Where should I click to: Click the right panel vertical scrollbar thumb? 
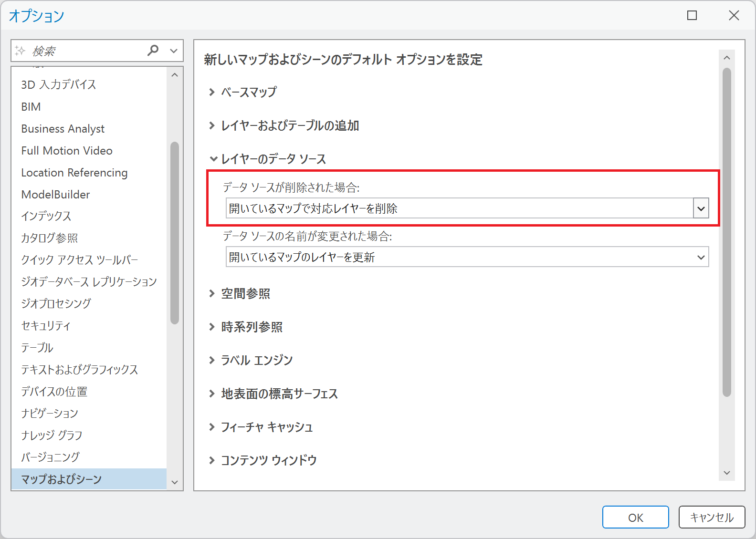coord(726,232)
